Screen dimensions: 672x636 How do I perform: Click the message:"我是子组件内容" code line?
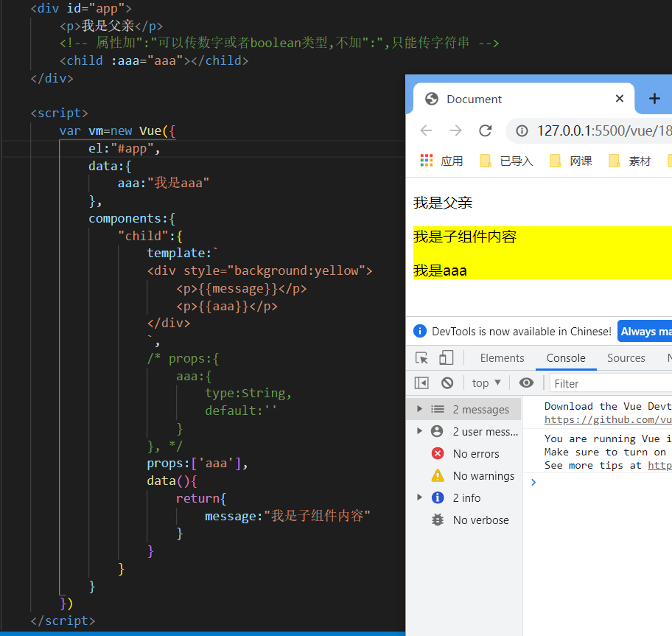click(287, 516)
